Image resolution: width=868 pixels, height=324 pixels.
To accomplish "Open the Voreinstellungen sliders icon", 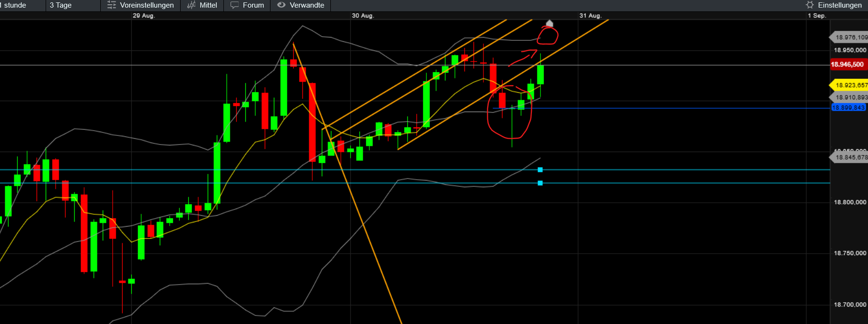I will 112,5.
